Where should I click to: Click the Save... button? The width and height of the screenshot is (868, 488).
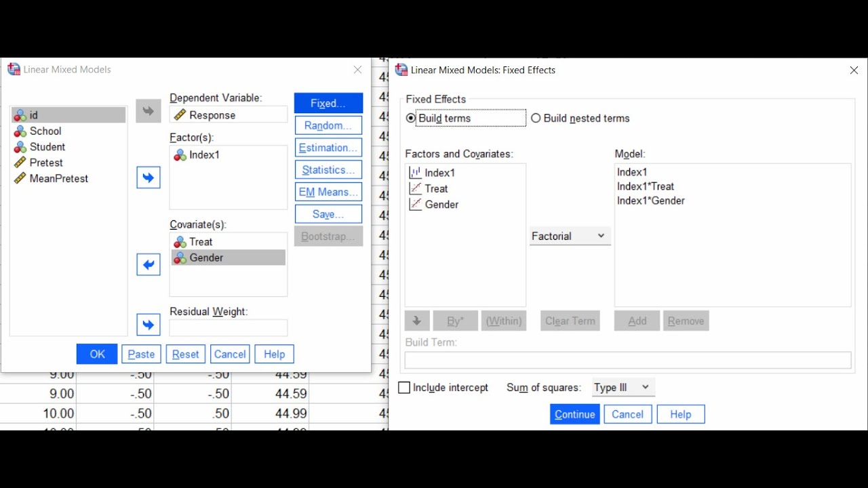pyautogui.click(x=328, y=214)
